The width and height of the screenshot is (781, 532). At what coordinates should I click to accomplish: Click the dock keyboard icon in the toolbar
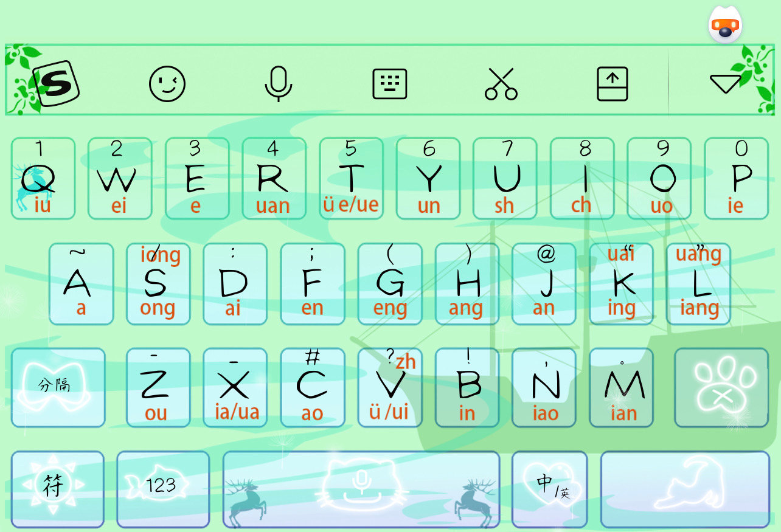(x=612, y=83)
